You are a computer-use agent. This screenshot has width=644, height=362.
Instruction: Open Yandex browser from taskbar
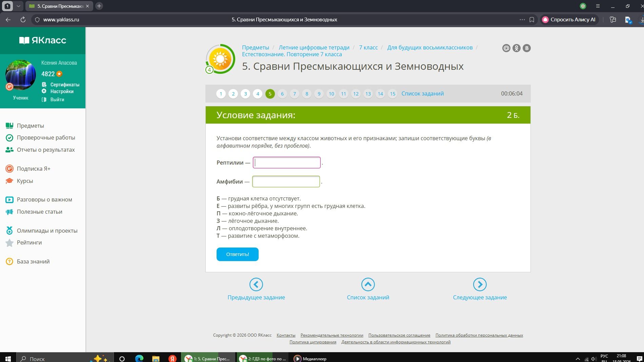point(173,358)
